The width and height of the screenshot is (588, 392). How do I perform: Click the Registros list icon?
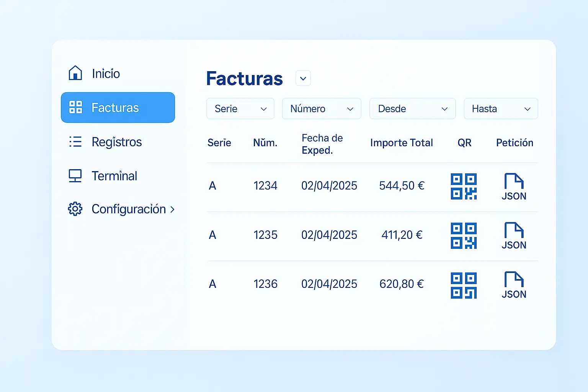(x=75, y=142)
